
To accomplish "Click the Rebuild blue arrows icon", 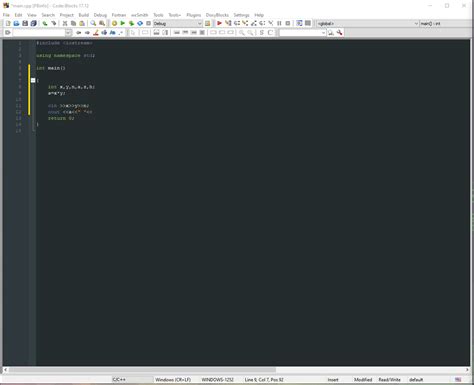I will (140, 23).
